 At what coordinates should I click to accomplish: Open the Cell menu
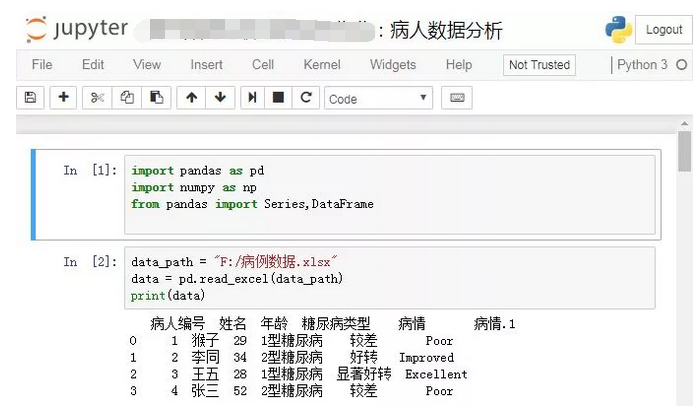click(x=263, y=65)
